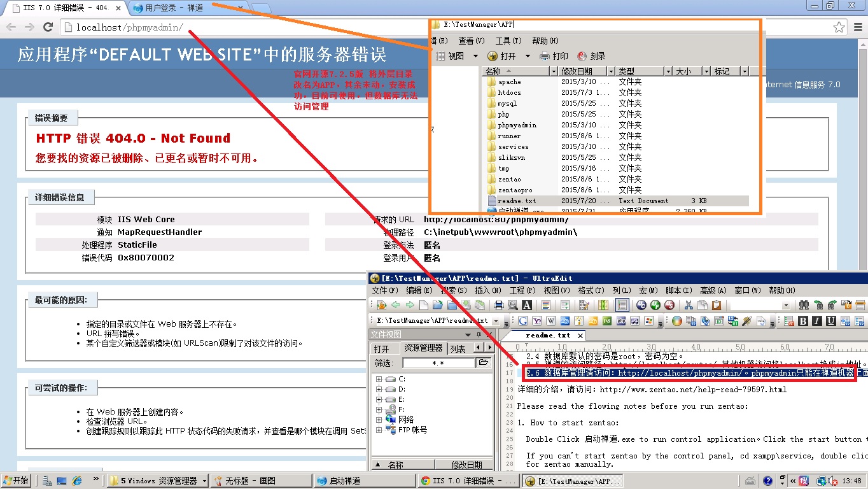
Task: Open the UltraEdit 格式 menu
Action: [x=591, y=290]
